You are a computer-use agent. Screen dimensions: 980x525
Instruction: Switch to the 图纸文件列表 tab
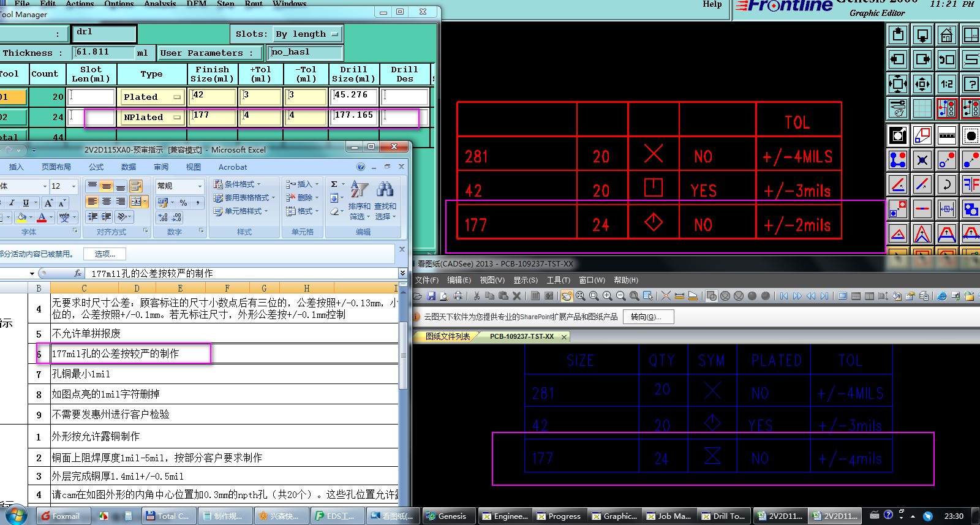click(447, 336)
